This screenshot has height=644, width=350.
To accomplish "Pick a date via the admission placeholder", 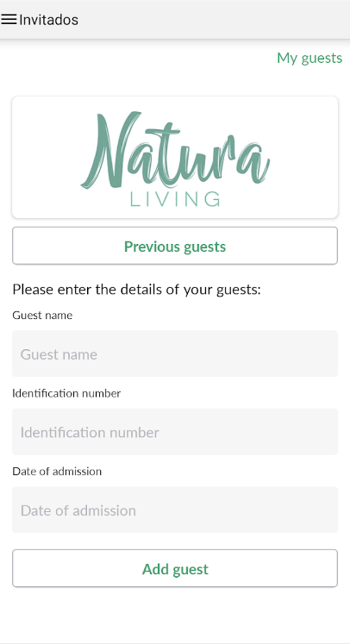I will click(x=78, y=510).
